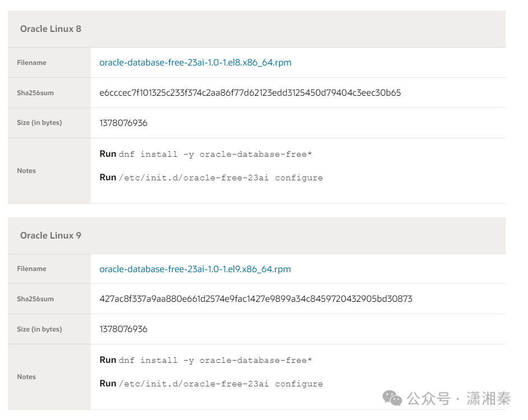The height and width of the screenshot is (420, 528).
Task: Click the size value 1378076936 under Oracle Linux 8
Action: point(123,123)
